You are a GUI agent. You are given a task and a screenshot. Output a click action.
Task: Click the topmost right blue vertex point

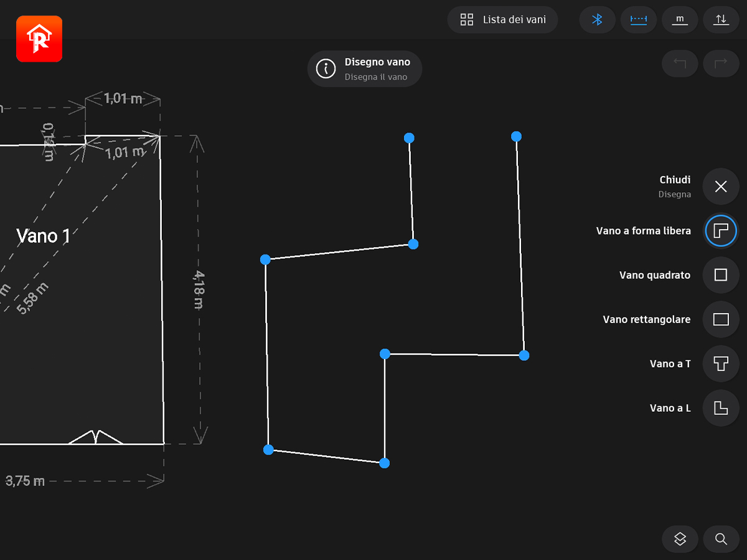click(516, 136)
